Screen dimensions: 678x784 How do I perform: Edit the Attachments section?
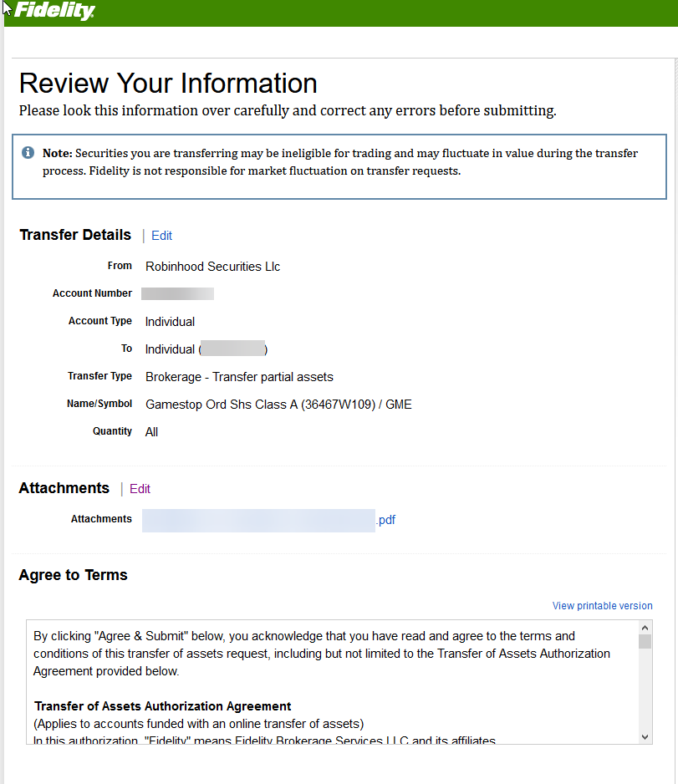tap(140, 488)
